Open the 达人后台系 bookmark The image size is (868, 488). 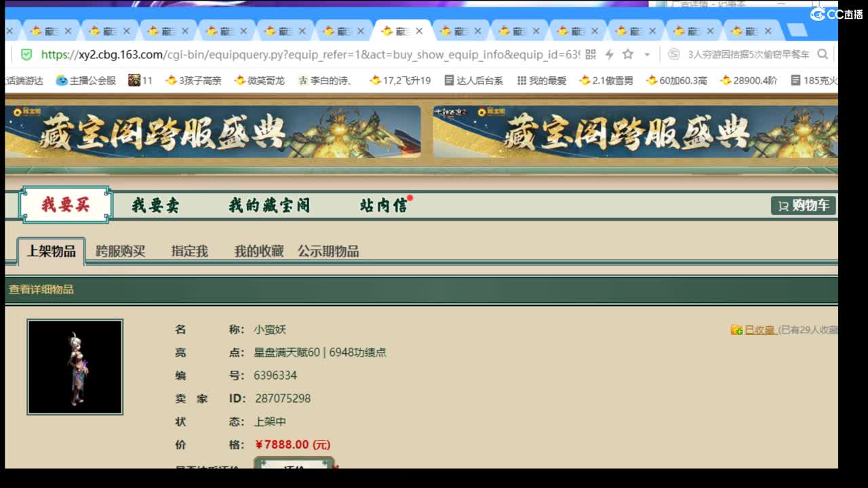474,80
